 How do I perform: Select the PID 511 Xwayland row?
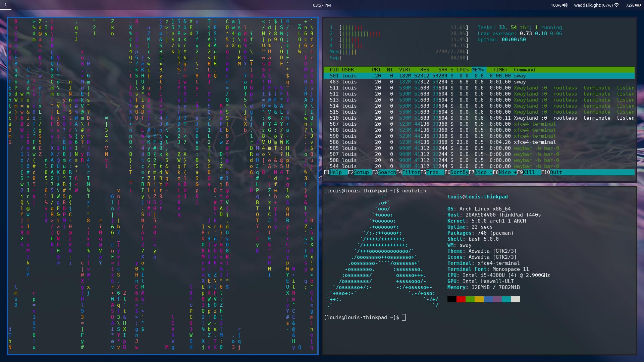(479, 88)
